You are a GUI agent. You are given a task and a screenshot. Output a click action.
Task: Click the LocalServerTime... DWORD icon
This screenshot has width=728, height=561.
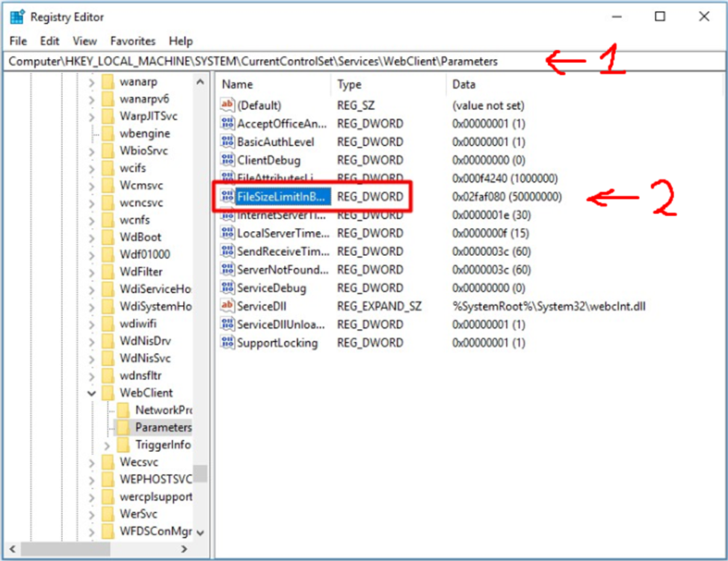click(x=227, y=233)
